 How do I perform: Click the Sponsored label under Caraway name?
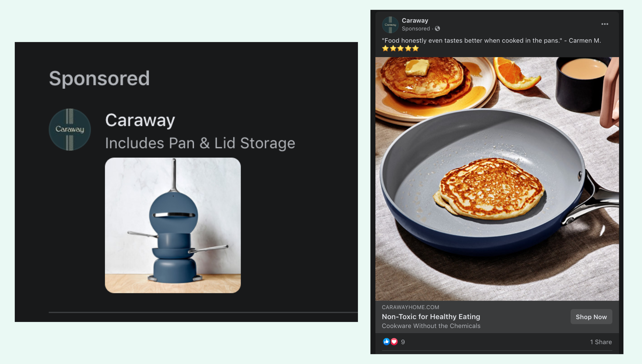tap(416, 29)
